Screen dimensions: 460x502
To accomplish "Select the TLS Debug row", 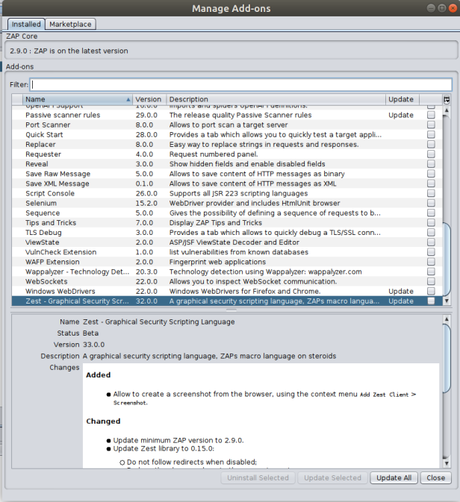I will 227,232.
